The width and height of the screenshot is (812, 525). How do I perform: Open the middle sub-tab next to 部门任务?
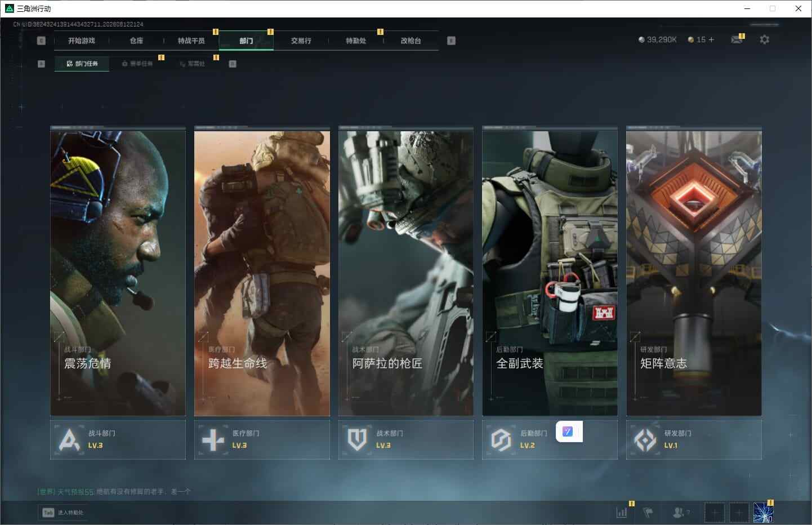click(137, 64)
